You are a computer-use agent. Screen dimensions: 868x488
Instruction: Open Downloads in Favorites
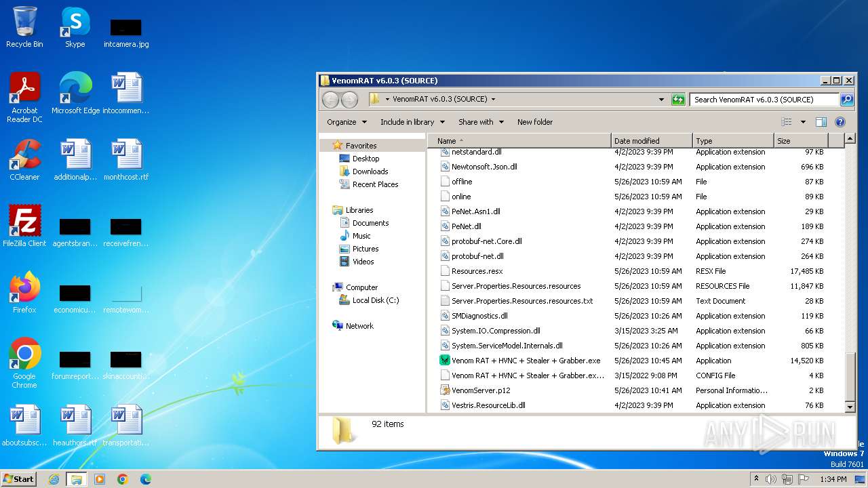(x=370, y=171)
